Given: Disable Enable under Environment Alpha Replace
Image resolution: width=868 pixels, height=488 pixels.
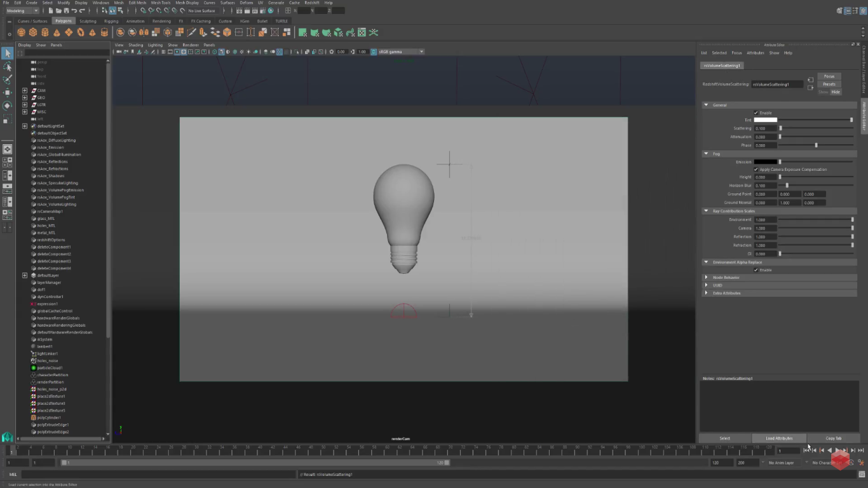Looking at the screenshot, I should (x=756, y=269).
